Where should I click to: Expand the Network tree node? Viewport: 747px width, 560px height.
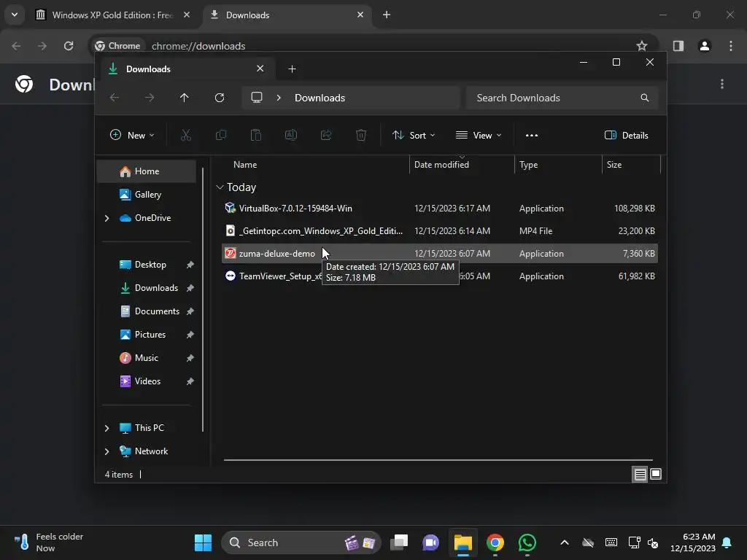(x=107, y=451)
